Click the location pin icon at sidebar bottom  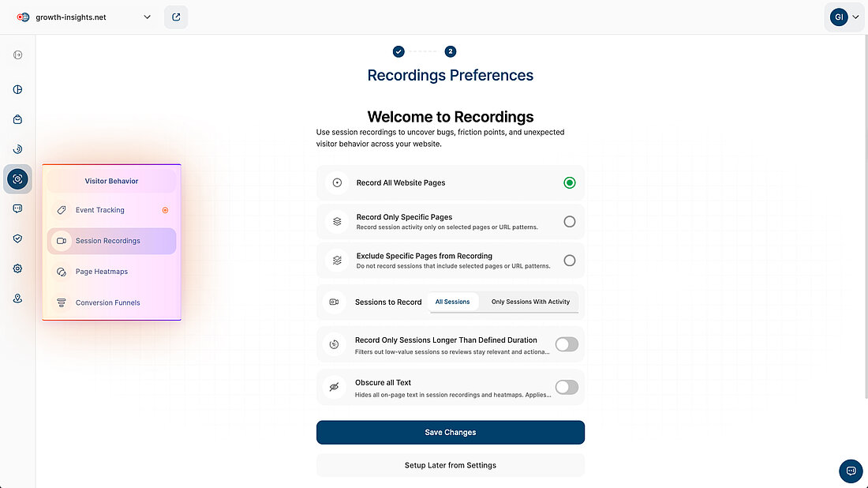[x=17, y=298]
